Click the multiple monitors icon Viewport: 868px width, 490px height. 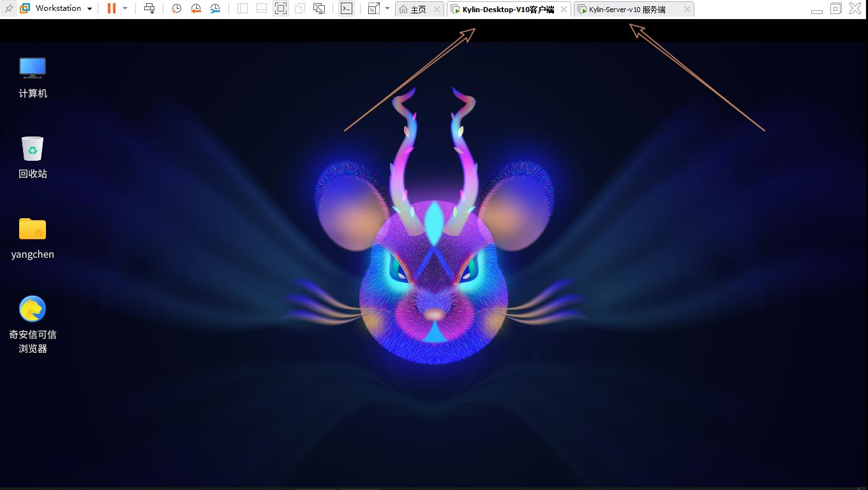tap(319, 9)
